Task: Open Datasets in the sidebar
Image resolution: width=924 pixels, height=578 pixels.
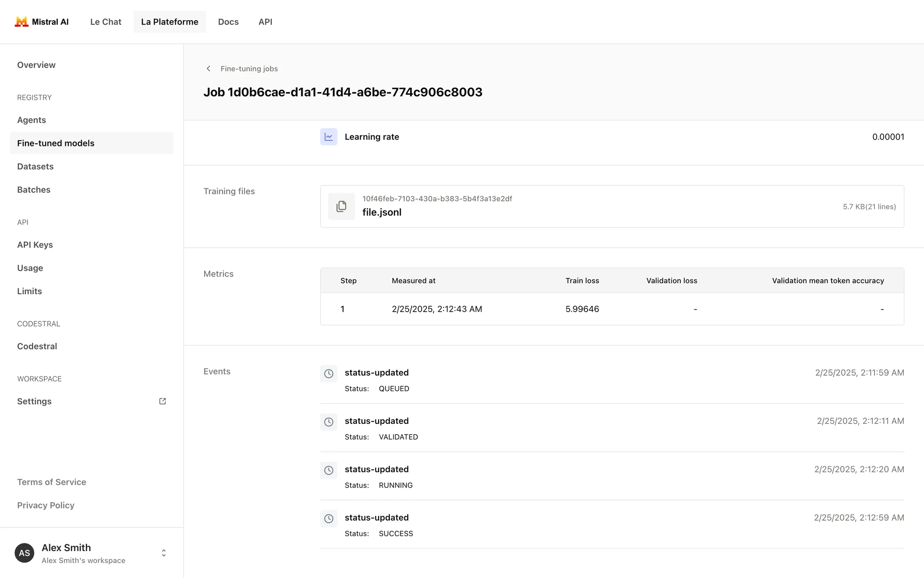Action: pos(36,167)
